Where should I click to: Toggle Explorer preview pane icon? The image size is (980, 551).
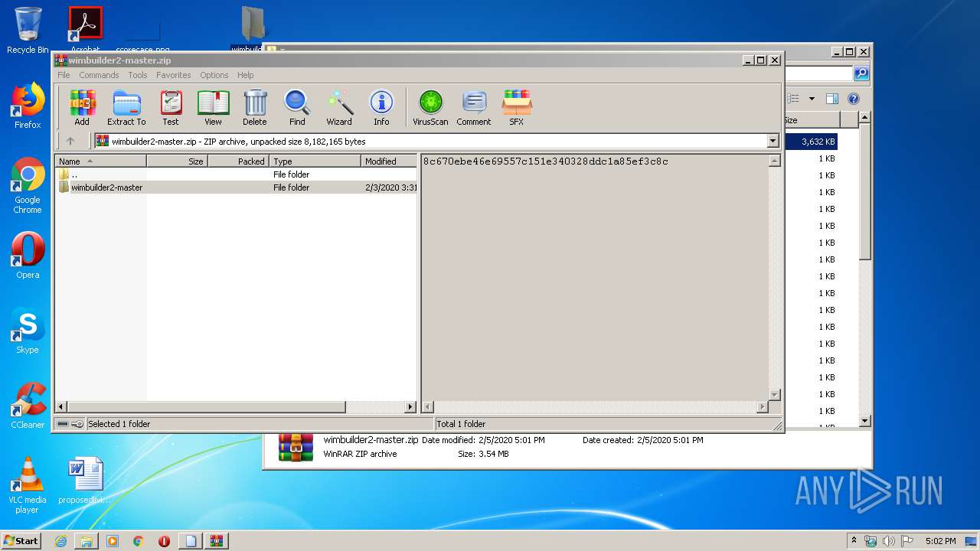click(x=832, y=99)
